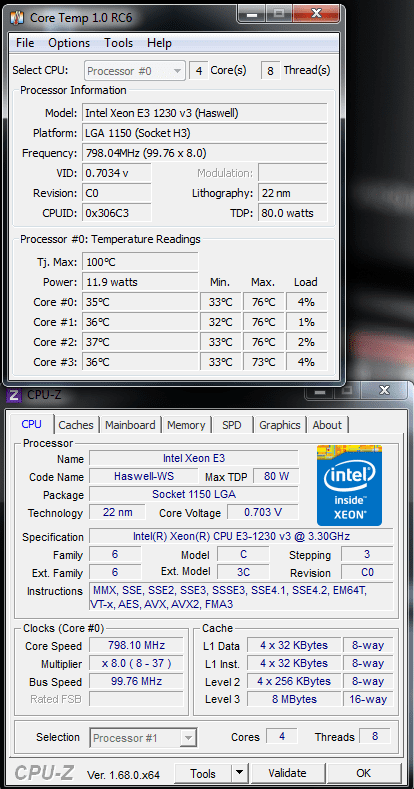Close the Core Temp window

click(317, 13)
